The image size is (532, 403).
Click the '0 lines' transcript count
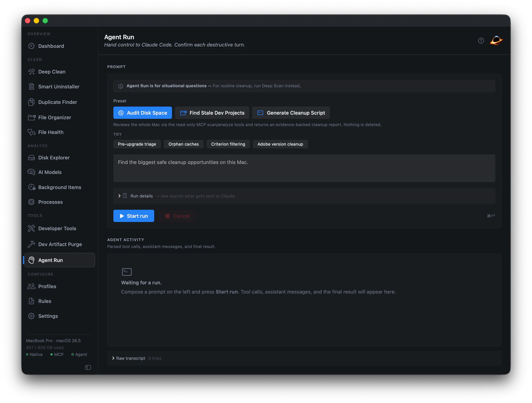[x=155, y=358]
